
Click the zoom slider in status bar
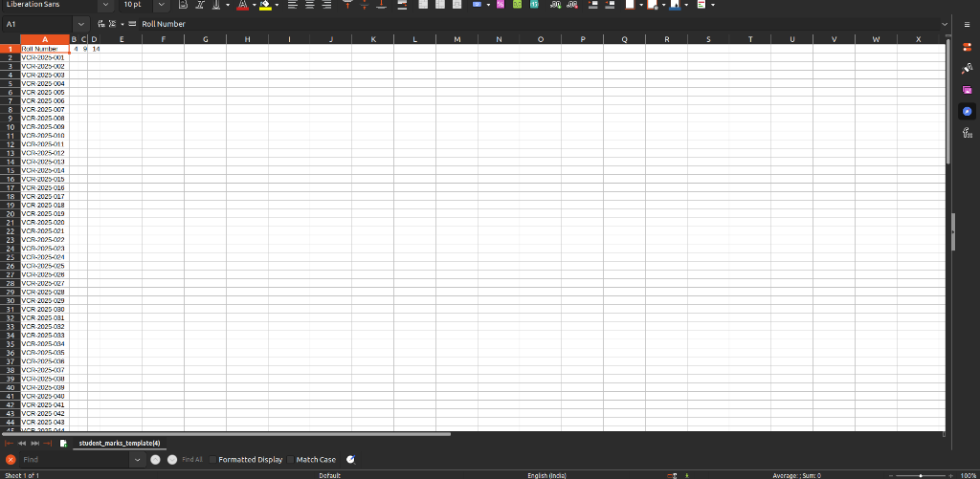pyautogui.click(x=921, y=475)
